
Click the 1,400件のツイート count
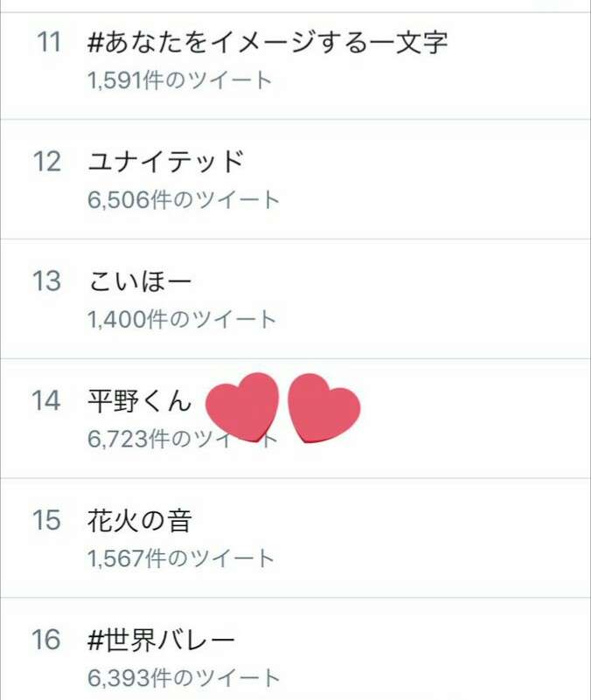click(x=182, y=319)
